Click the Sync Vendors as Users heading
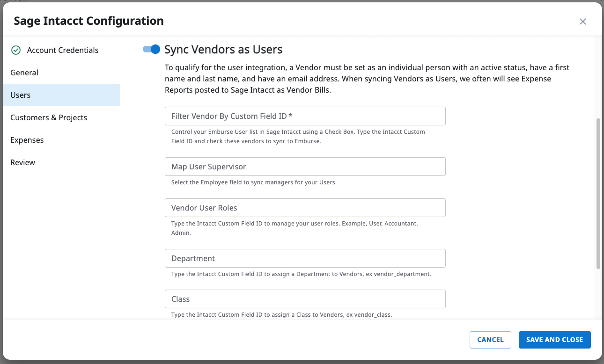The image size is (604, 364). click(223, 49)
